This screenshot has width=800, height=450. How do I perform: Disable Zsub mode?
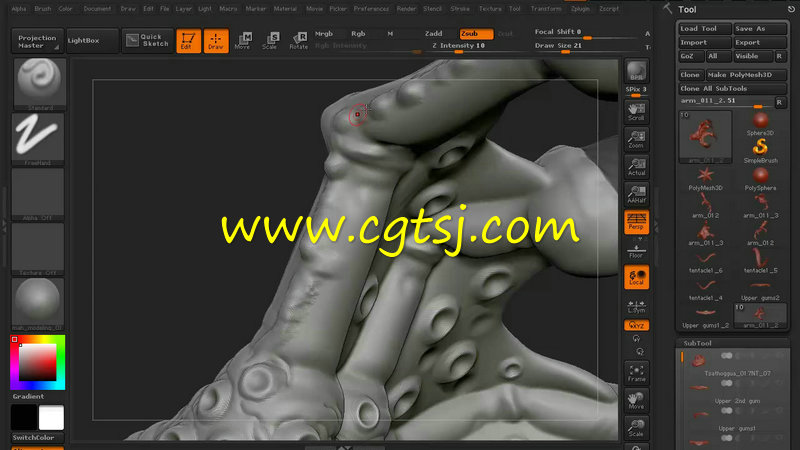(476, 34)
